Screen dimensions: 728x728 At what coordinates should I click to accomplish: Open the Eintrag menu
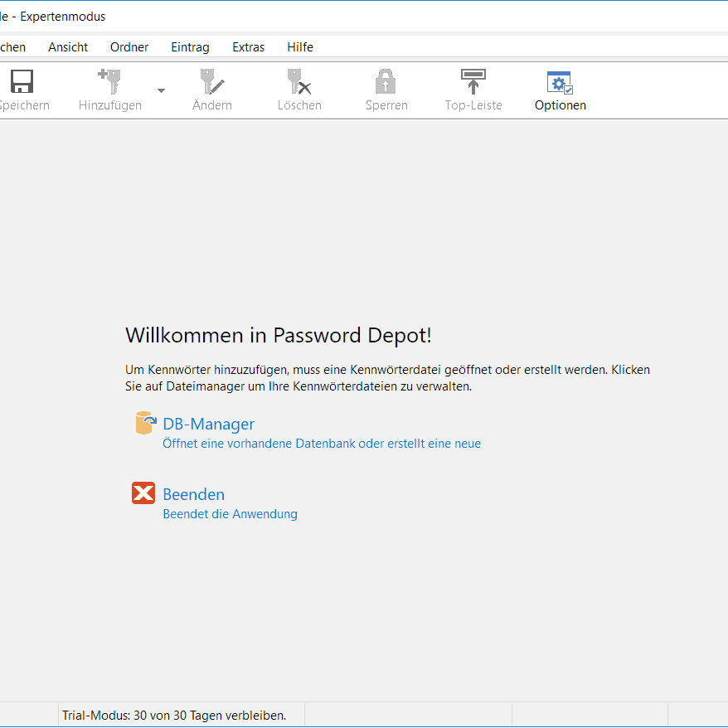tap(190, 47)
